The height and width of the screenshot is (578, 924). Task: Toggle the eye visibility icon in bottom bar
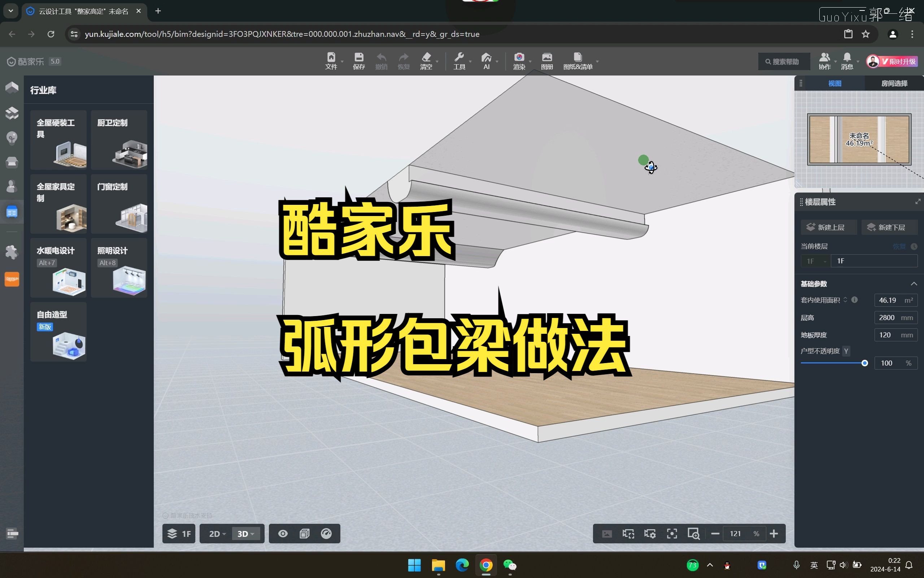point(283,534)
